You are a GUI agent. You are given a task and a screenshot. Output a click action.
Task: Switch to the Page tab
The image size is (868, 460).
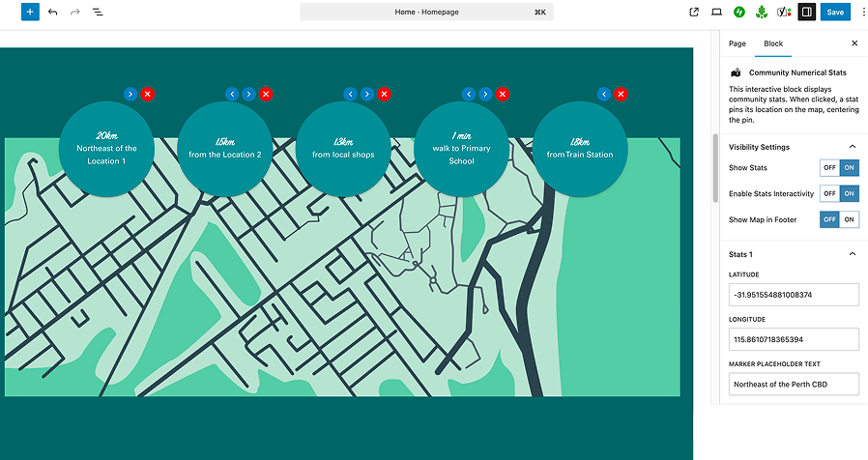[737, 43]
